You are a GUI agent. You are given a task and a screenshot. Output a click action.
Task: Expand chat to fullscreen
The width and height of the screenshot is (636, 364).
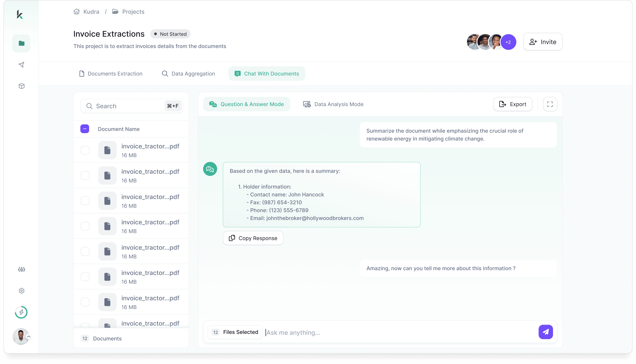point(550,104)
